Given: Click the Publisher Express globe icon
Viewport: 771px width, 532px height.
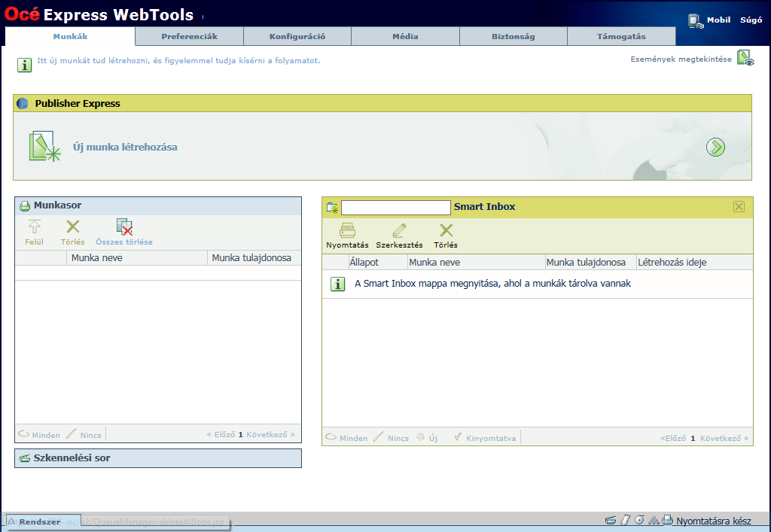Looking at the screenshot, I should coord(23,104).
